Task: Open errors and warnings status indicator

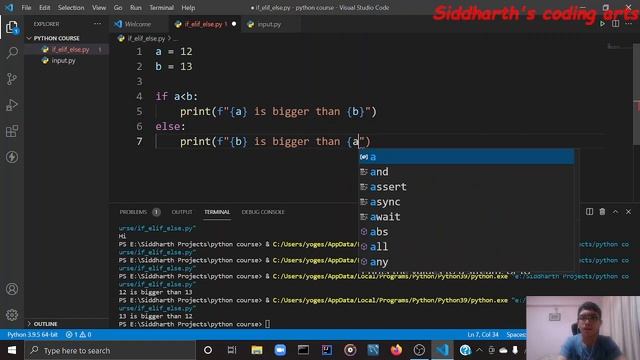Action: [x=79, y=335]
